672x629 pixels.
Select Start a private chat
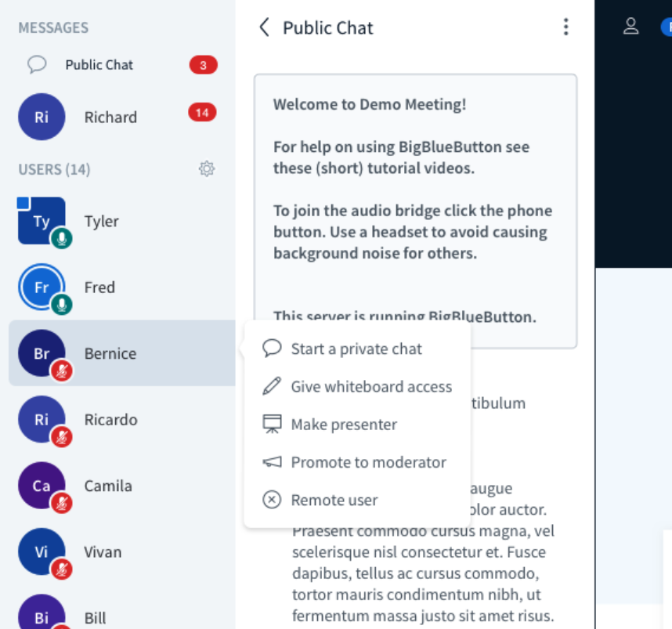click(356, 349)
